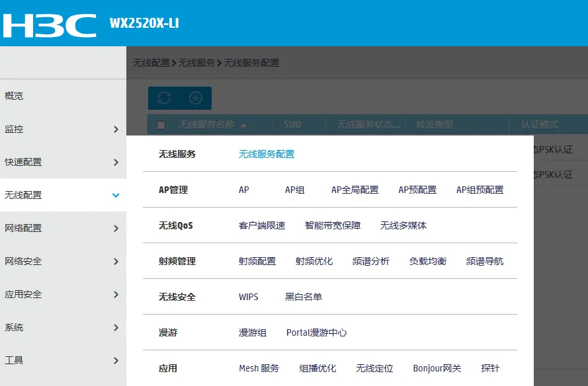Open the AP link under AP管理
Screen dimensions: 588x386
tap(244, 190)
